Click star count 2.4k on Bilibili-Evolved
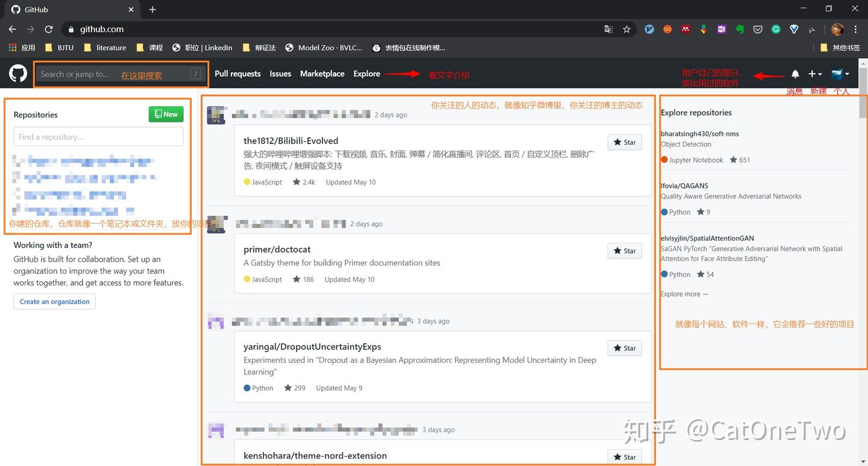The height and width of the screenshot is (466, 868). coord(304,182)
